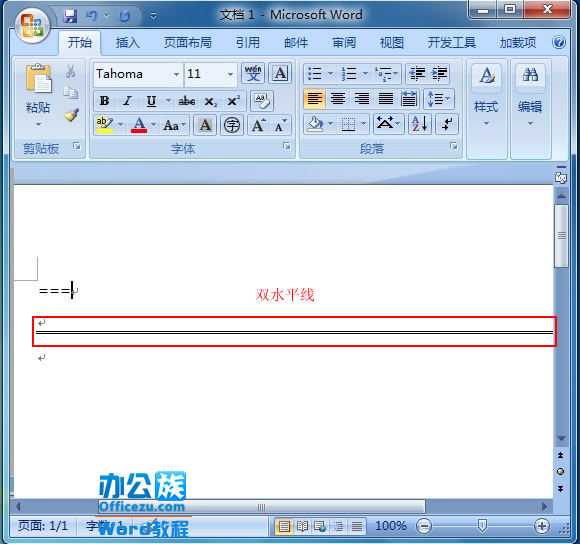Click the Grow Font icon
The image size is (580, 544).
259,125
